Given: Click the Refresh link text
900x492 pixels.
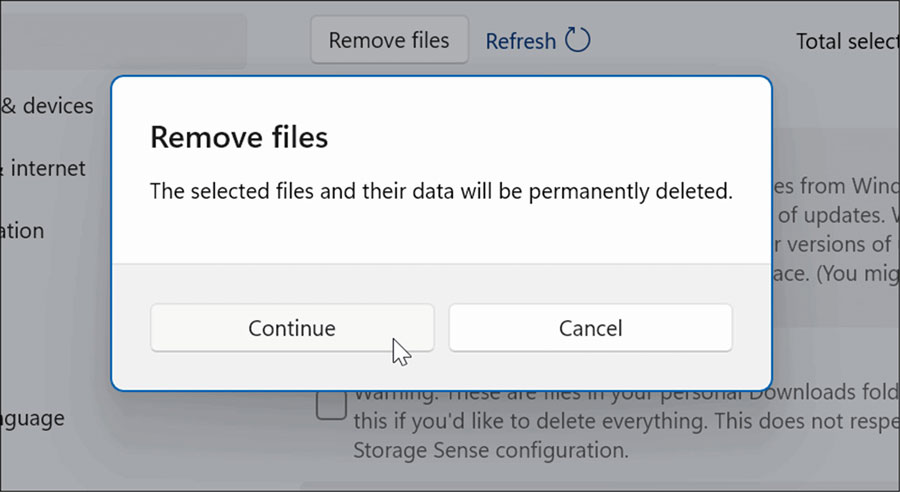Looking at the screenshot, I should tap(521, 41).
